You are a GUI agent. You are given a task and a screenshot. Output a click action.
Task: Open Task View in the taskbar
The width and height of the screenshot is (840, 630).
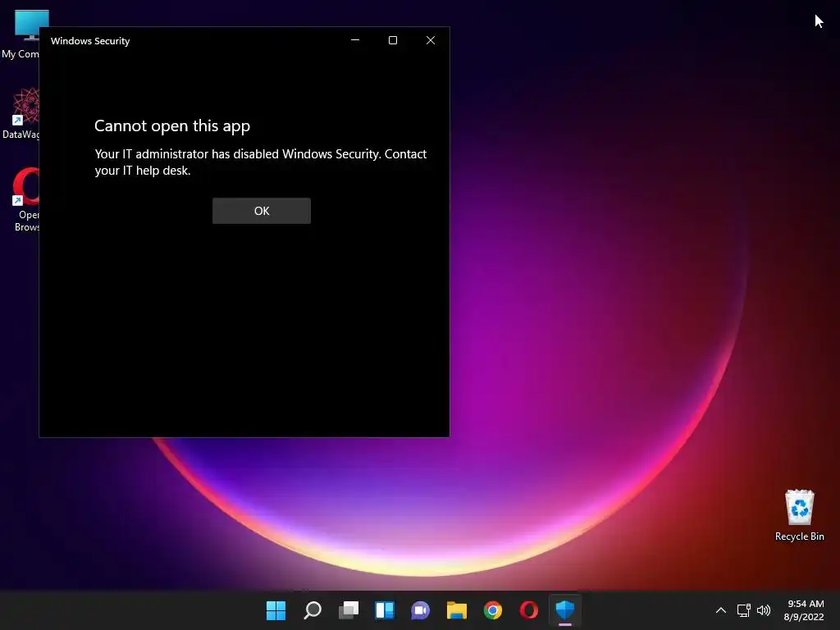click(x=349, y=610)
